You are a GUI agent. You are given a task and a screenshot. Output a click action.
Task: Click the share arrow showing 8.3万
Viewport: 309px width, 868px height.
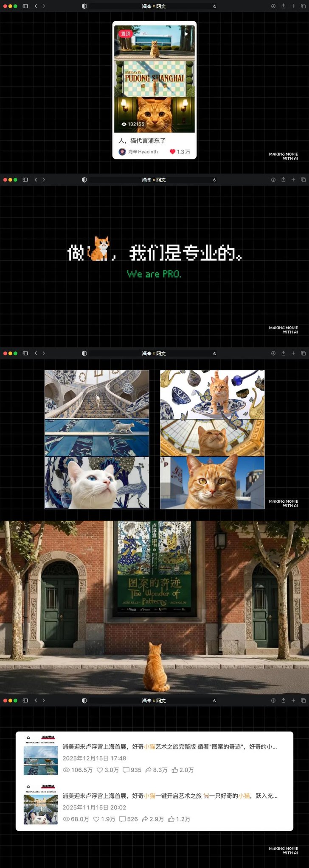148,770
